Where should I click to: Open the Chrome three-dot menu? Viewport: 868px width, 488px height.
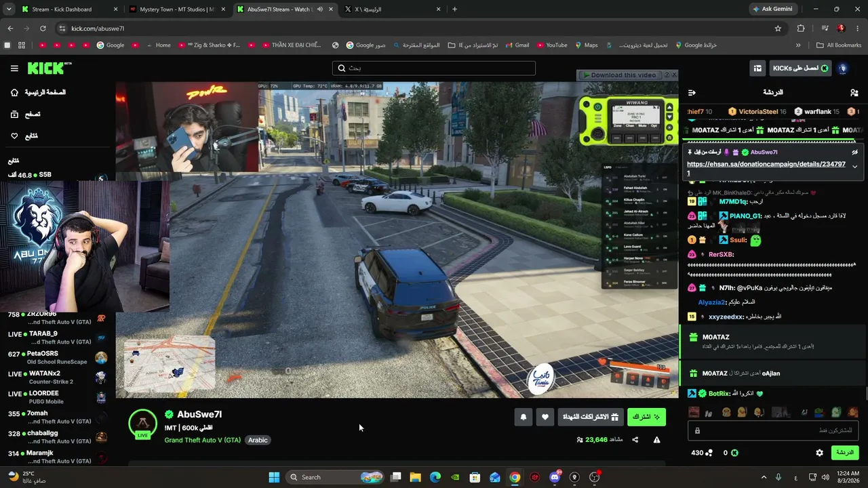858,28
